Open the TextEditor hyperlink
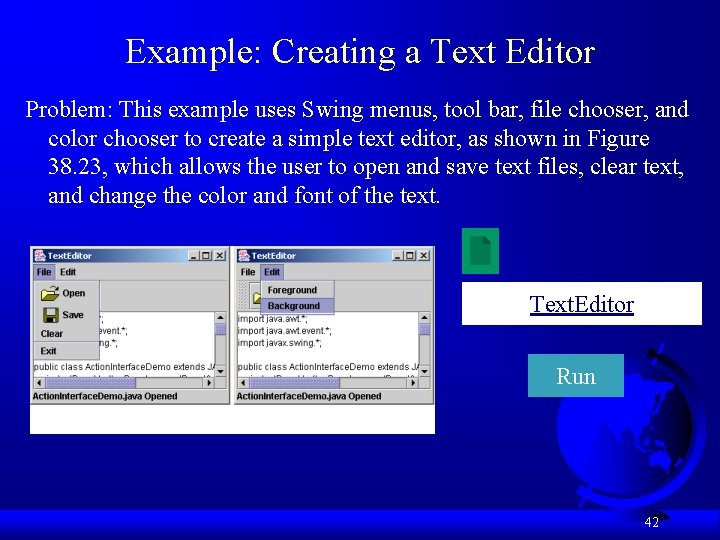The width and height of the screenshot is (720, 540). pyautogui.click(x=581, y=304)
